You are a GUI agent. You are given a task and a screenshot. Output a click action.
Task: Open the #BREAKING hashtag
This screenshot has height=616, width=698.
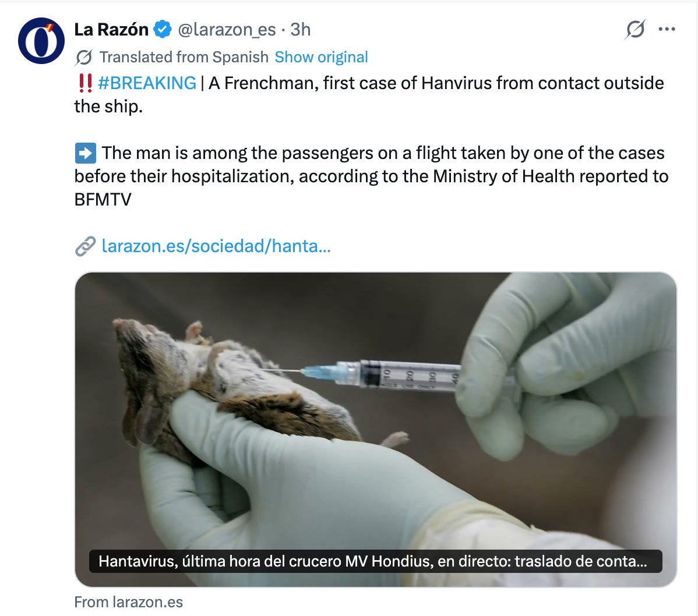[x=147, y=83]
